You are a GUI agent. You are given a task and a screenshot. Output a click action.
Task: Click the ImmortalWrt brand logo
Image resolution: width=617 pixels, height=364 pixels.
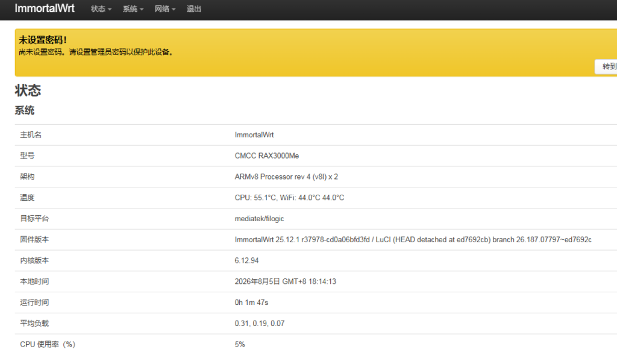(x=45, y=8)
